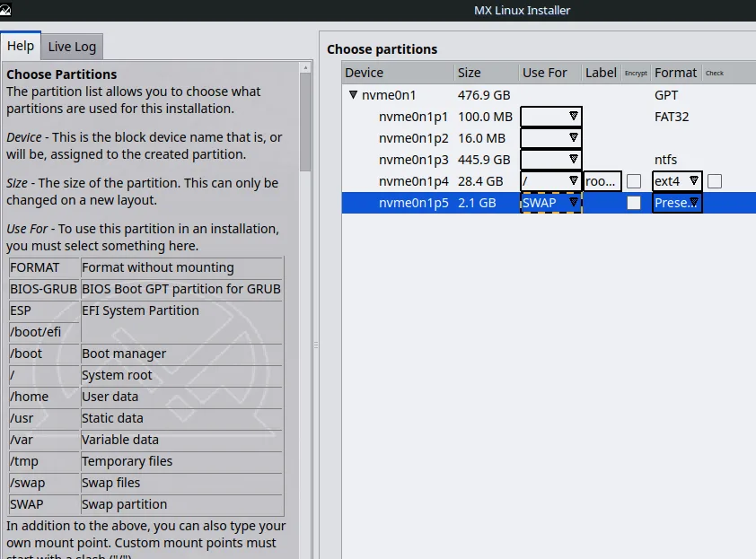Toggle Encrypt checkbox for nvme0n1p4
The width and height of the screenshot is (756, 559).
[634, 181]
